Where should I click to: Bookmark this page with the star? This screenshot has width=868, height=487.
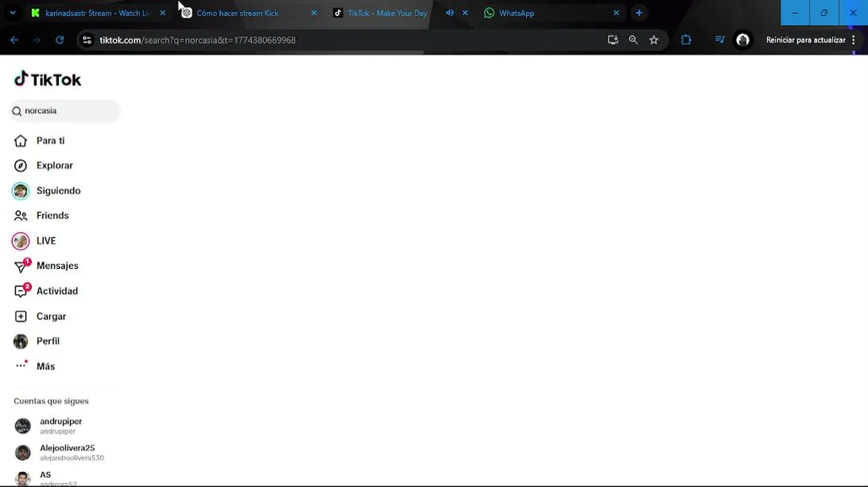pos(654,40)
